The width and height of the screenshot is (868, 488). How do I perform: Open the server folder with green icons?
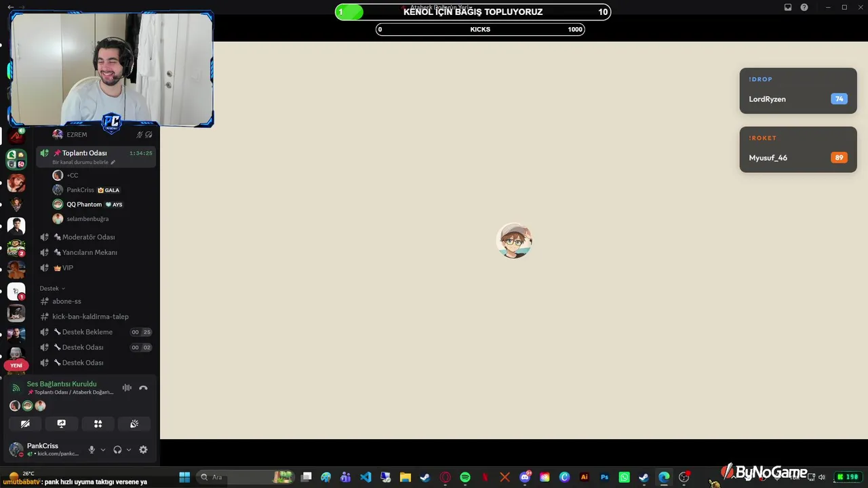(x=16, y=159)
